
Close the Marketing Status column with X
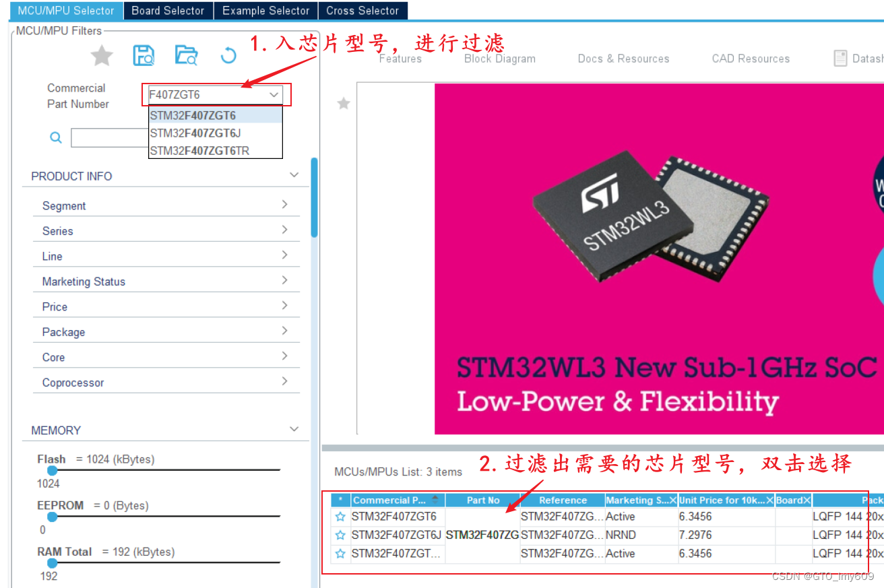click(672, 500)
